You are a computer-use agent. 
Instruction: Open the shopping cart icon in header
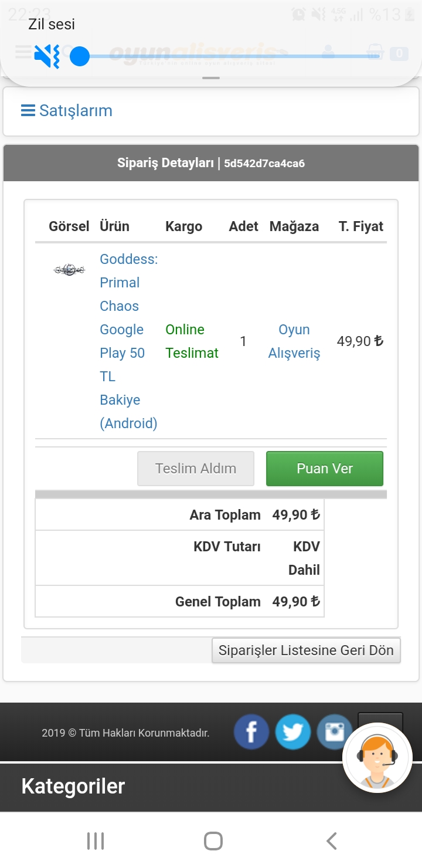(x=375, y=53)
